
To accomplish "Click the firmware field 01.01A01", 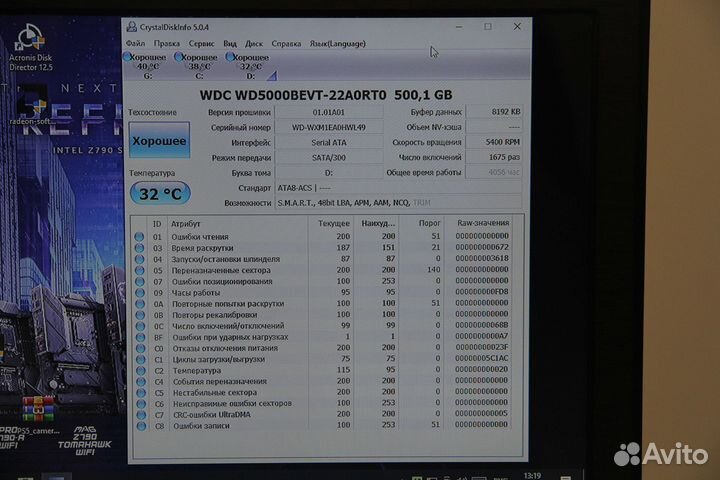I will tap(329, 112).
